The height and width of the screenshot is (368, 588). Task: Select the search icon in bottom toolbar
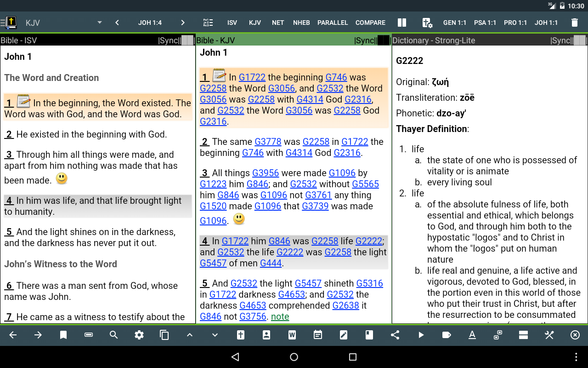coord(113,335)
